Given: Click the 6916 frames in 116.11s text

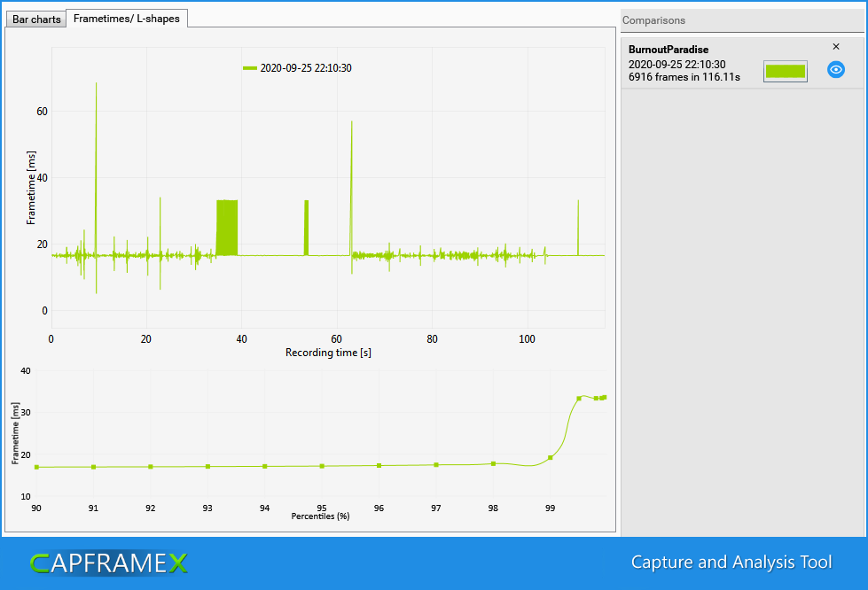Looking at the screenshot, I should click(684, 77).
